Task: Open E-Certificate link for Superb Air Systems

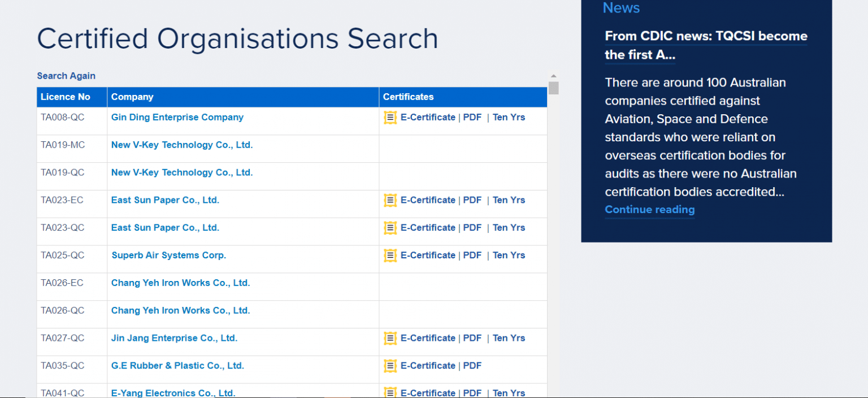Action: [428, 256]
